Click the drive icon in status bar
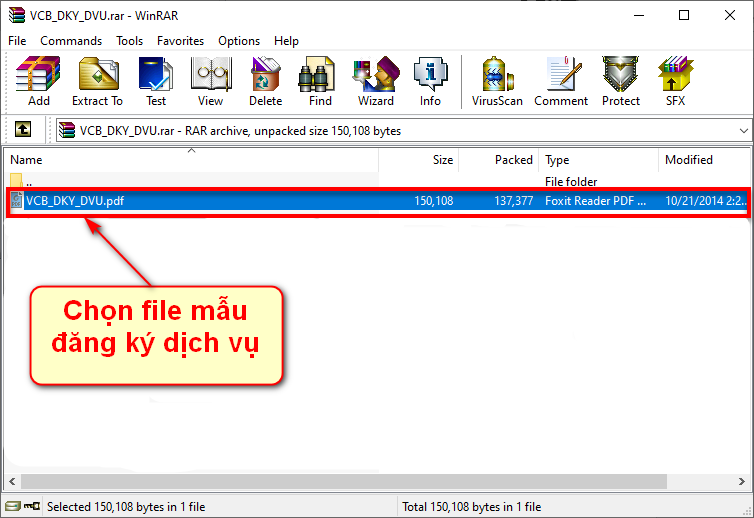Image resolution: width=754 pixels, height=518 pixels. (x=13, y=506)
